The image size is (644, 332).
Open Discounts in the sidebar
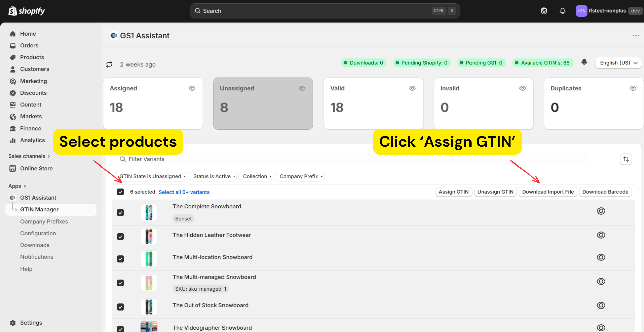33,93
